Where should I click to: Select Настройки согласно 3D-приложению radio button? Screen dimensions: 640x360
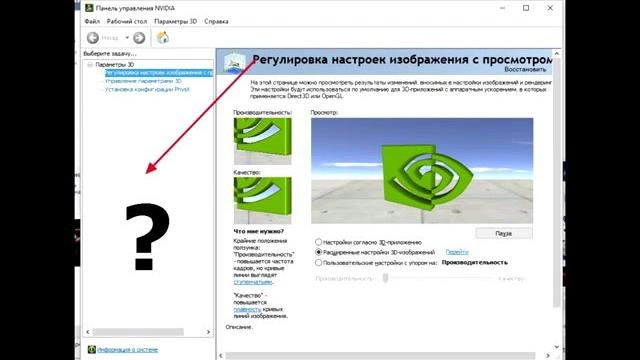pyautogui.click(x=318, y=242)
